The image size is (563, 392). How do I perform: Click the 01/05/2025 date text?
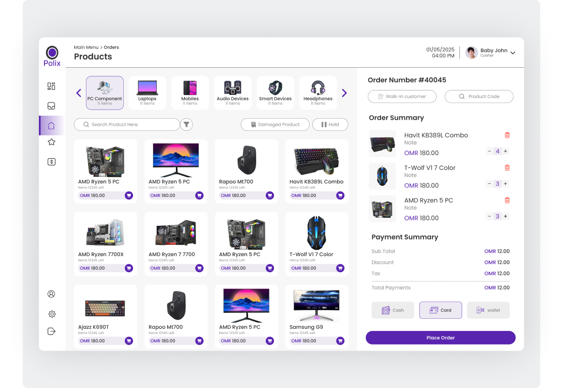pyautogui.click(x=440, y=50)
